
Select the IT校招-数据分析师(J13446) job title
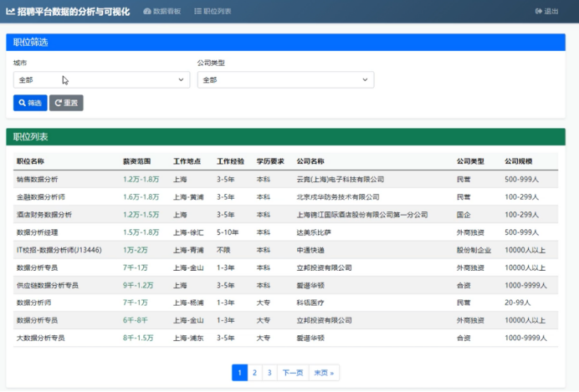[x=59, y=250]
